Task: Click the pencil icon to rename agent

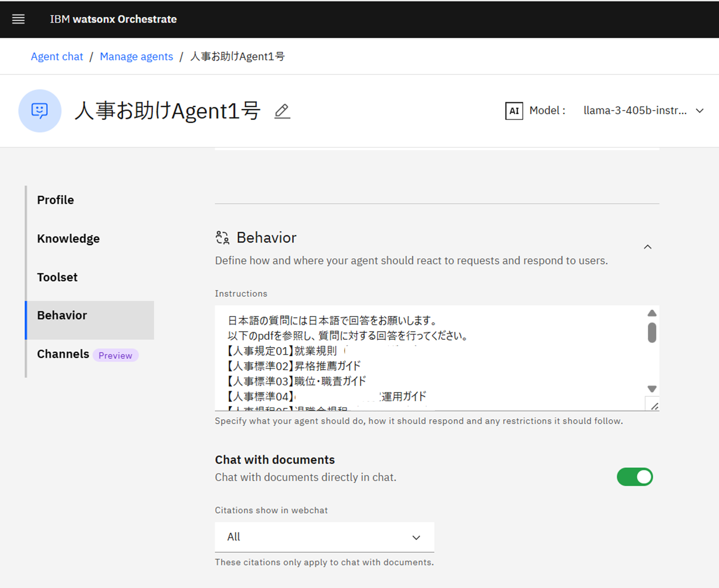Action: (x=282, y=111)
